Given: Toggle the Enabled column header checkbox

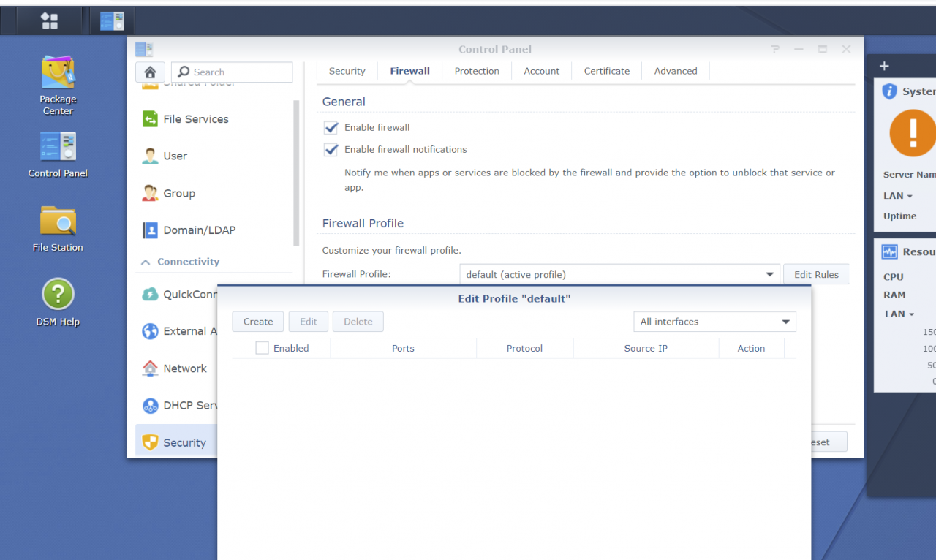Looking at the screenshot, I should [263, 348].
